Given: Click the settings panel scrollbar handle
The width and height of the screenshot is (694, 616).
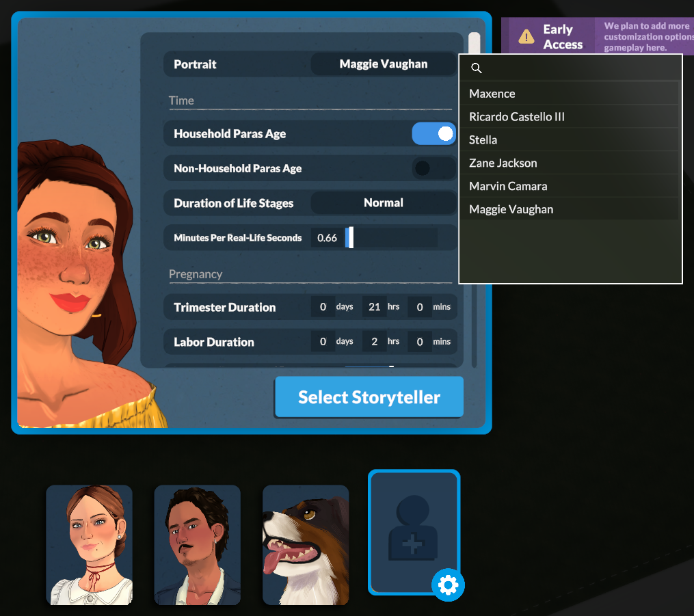Looking at the screenshot, I should [x=474, y=43].
